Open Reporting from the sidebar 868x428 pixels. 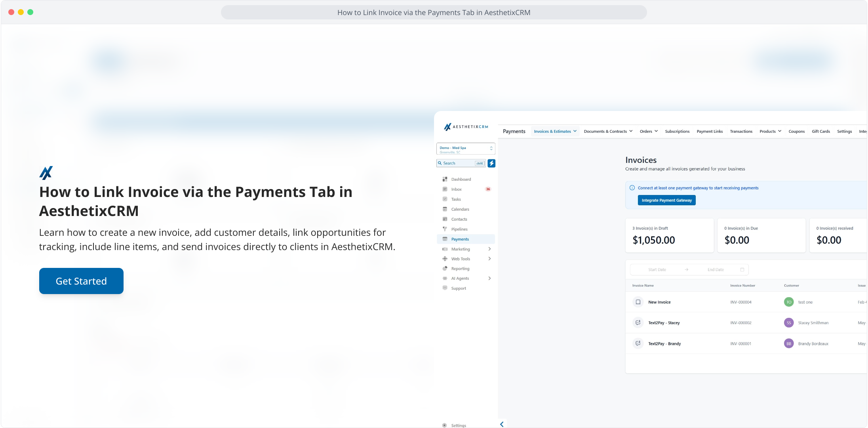click(460, 269)
